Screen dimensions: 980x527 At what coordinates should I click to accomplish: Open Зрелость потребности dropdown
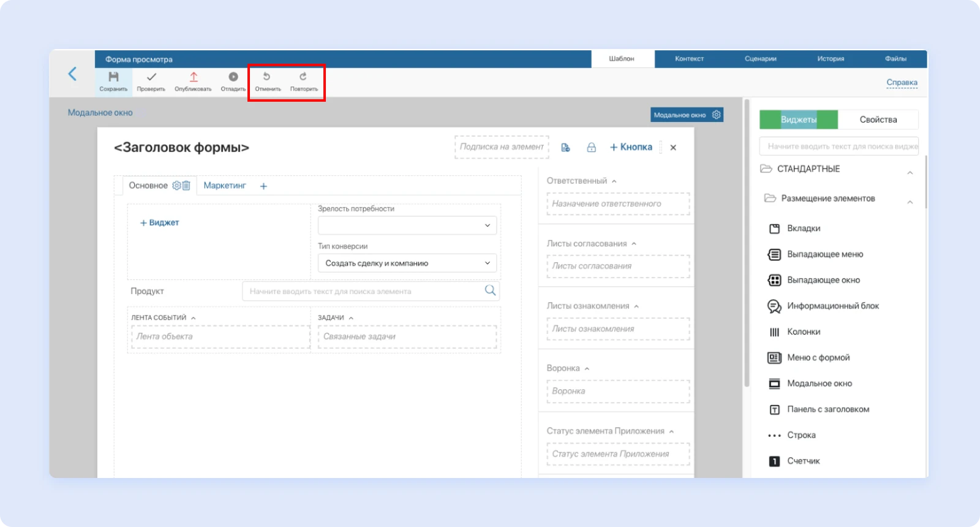[x=407, y=226]
